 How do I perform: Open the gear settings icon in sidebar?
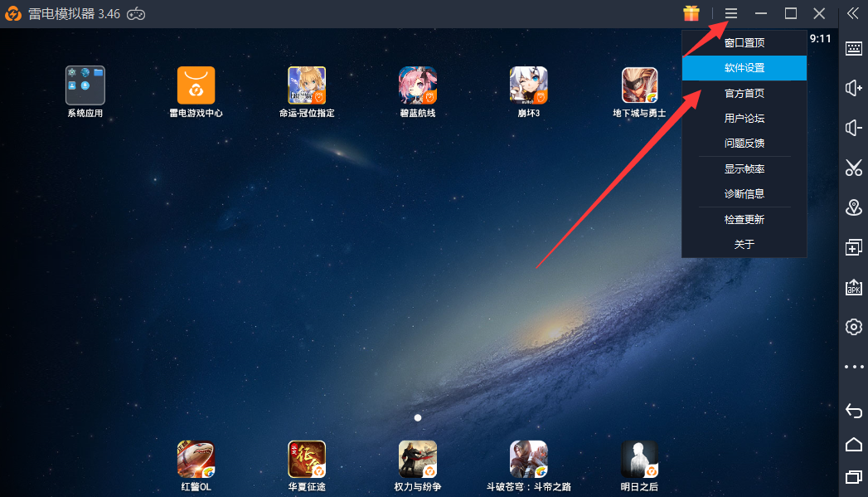point(853,327)
